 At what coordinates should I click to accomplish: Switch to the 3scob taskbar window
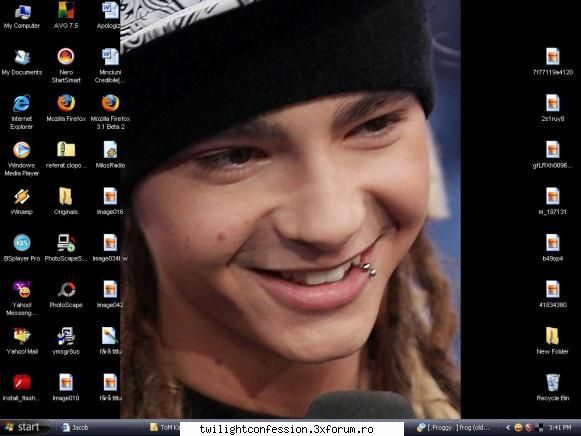(76, 427)
